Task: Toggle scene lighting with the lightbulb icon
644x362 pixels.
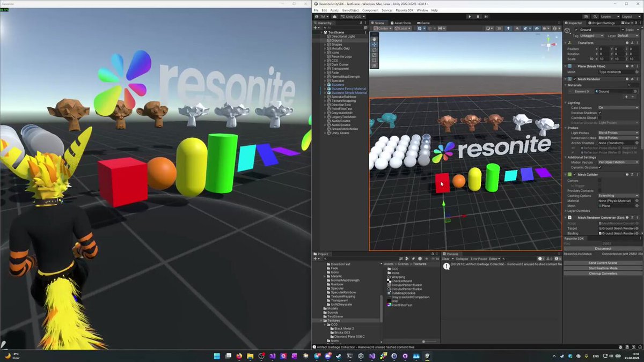Action: coord(509,28)
